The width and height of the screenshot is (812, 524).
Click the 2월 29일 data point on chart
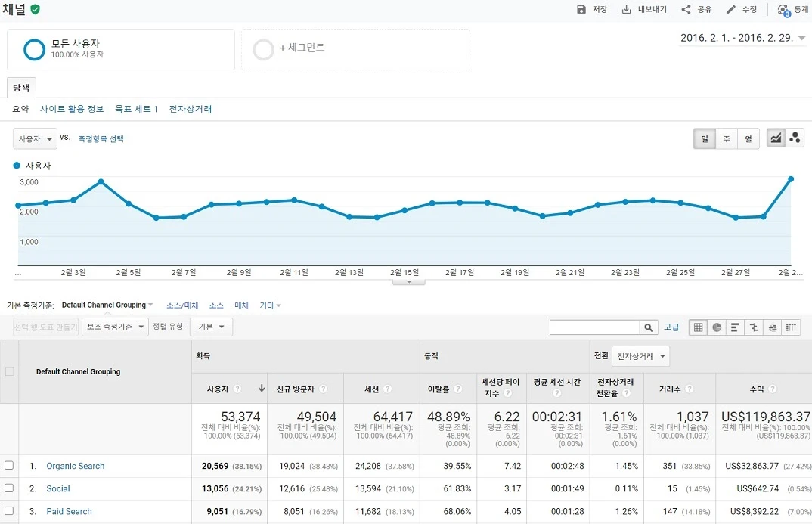tap(791, 179)
